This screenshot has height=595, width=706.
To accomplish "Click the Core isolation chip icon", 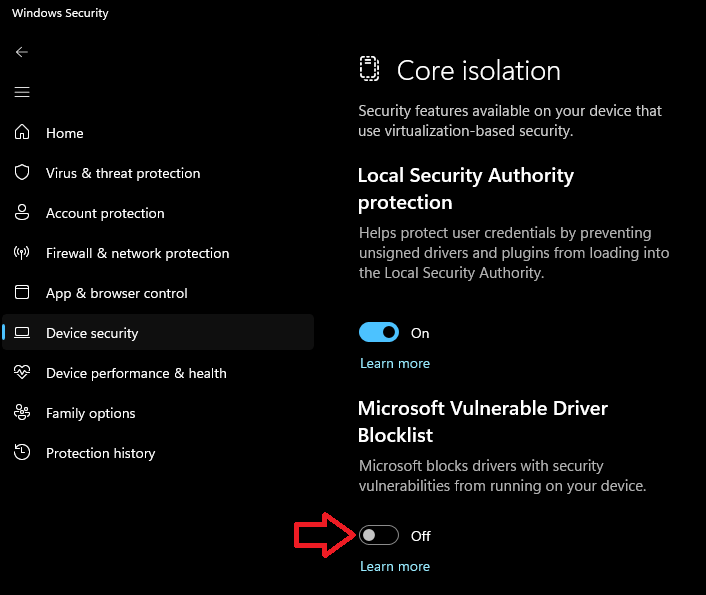I will (370, 69).
